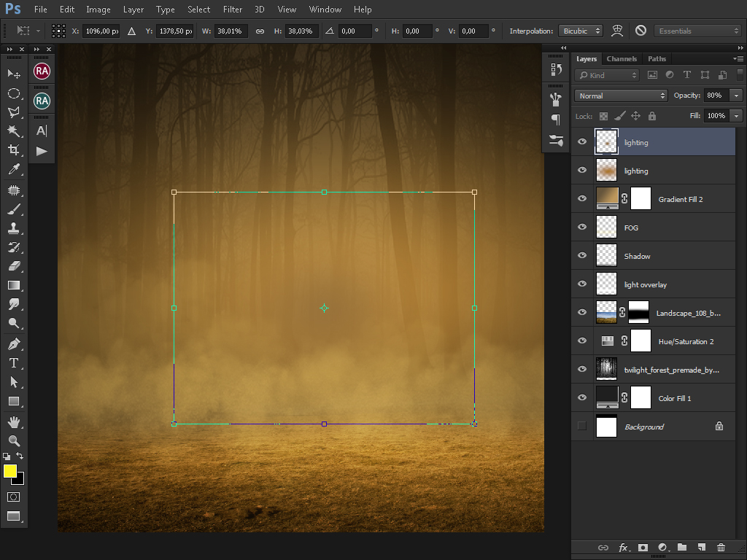The image size is (747, 560).
Task: Show the Background layer visibility box
Action: (x=582, y=426)
